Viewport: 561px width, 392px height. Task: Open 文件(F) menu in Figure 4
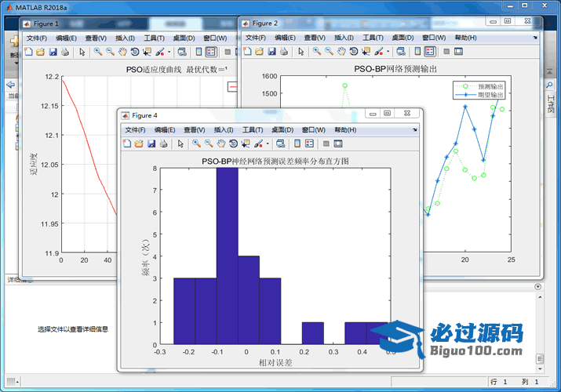click(x=135, y=130)
